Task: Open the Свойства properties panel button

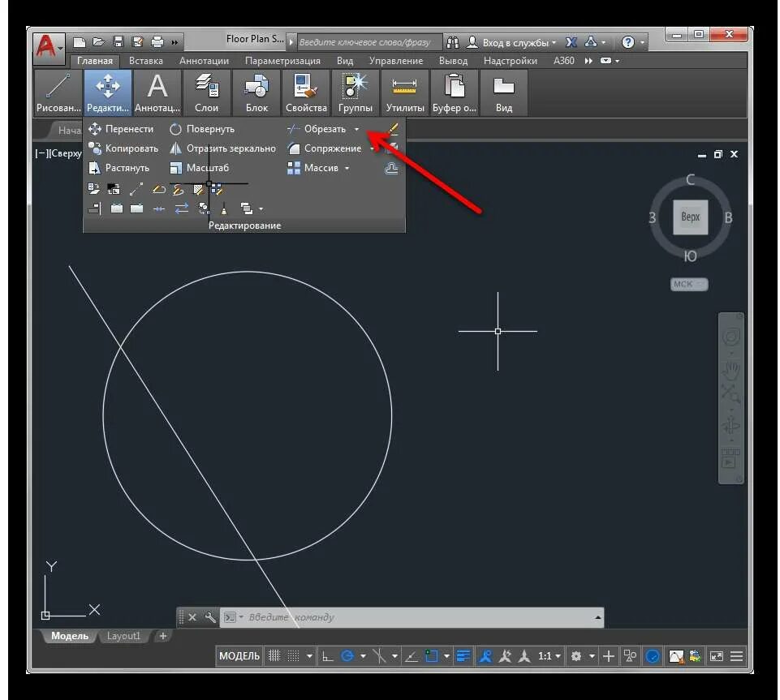Action: [306, 93]
